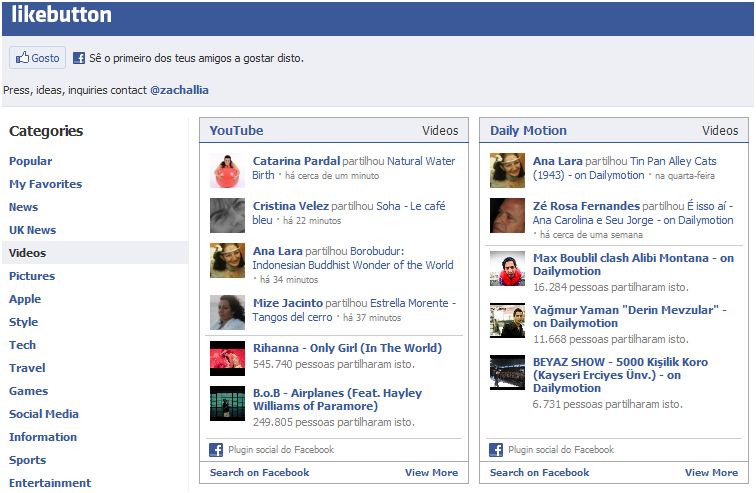Click 'Plugin social do Facebook' text under YouTube
Image resolution: width=756 pixels, height=493 pixels.
pyautogui.click(x=281, y=450)
